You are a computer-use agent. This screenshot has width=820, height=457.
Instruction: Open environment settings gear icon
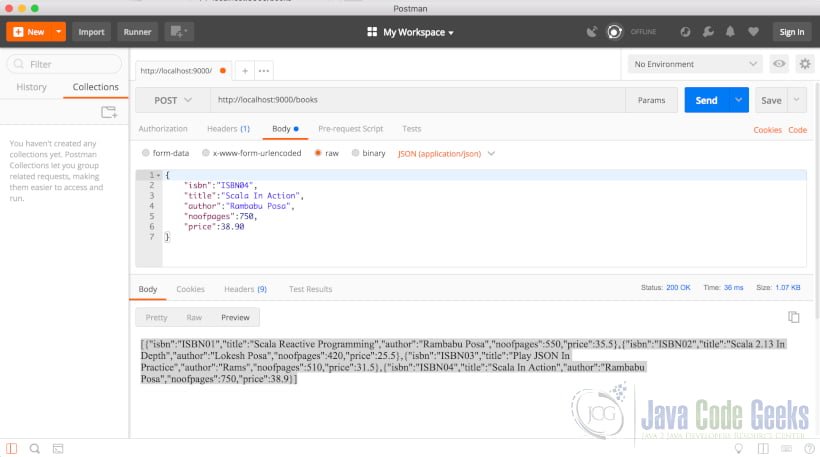805,64
